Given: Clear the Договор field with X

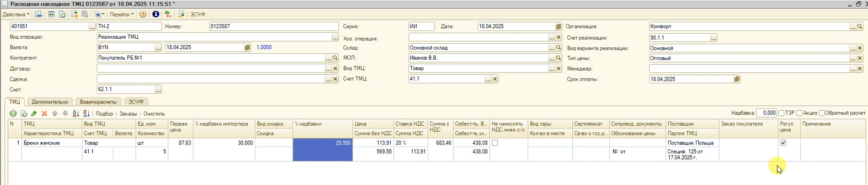Looking at the screenshot, I should 335,68.
